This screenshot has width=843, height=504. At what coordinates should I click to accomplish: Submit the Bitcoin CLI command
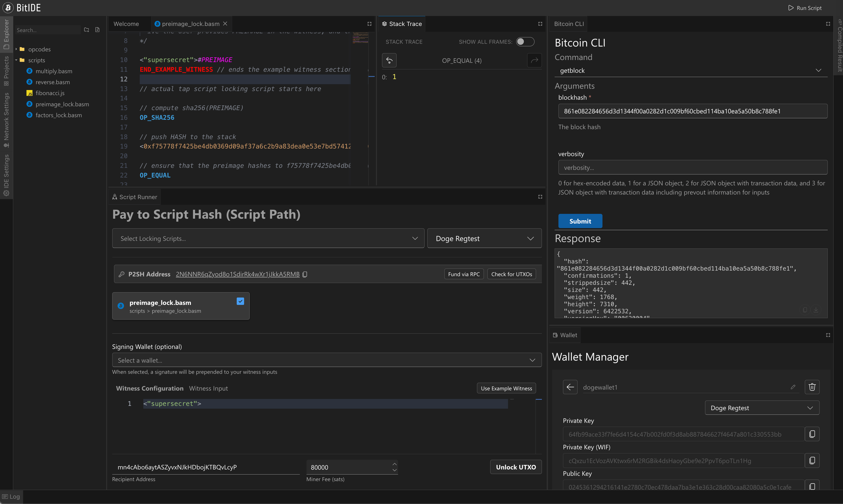click(x=580, y=221)
